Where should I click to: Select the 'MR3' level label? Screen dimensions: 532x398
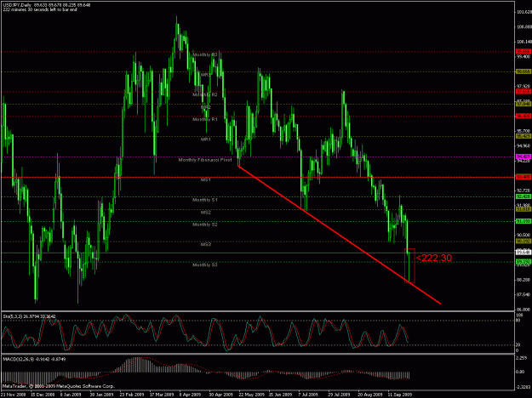click(x=206, y=75)
